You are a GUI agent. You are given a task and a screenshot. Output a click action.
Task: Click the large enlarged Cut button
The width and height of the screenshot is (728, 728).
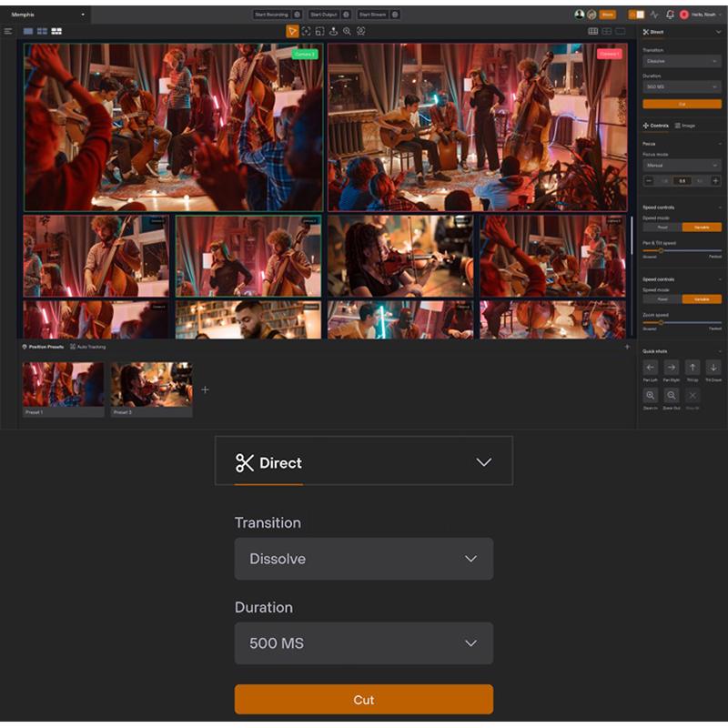363,699
